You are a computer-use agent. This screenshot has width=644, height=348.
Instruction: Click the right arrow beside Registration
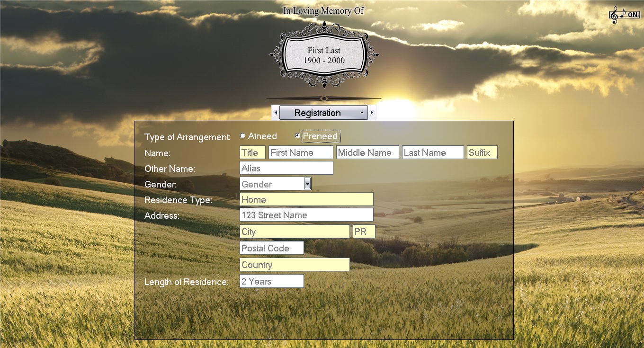372,113
